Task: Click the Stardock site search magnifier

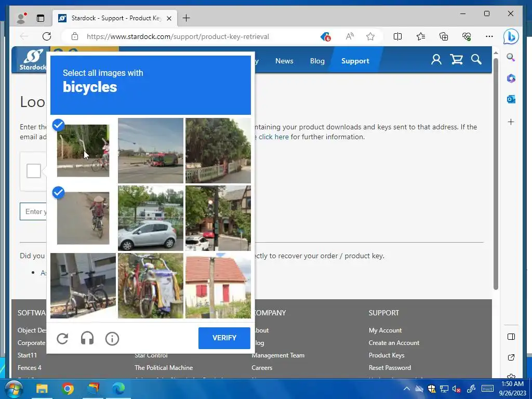Action: tap(476, 60)
